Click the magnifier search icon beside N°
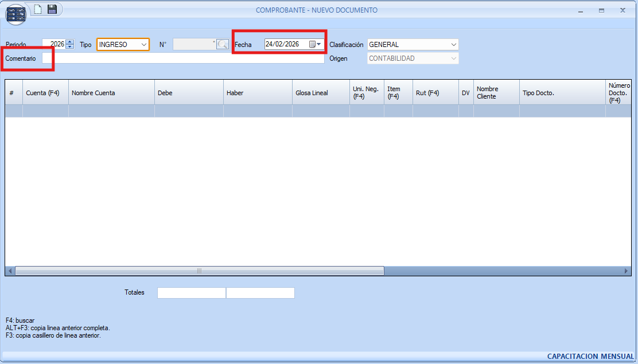 [223, 45]
